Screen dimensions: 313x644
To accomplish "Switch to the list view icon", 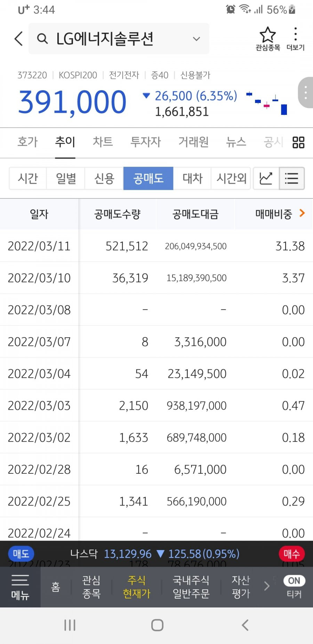I will pyautogui.click(x=292, y=179).
